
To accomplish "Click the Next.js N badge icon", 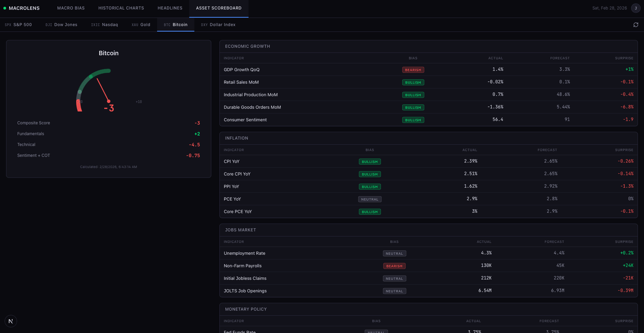I will point(11,321).
